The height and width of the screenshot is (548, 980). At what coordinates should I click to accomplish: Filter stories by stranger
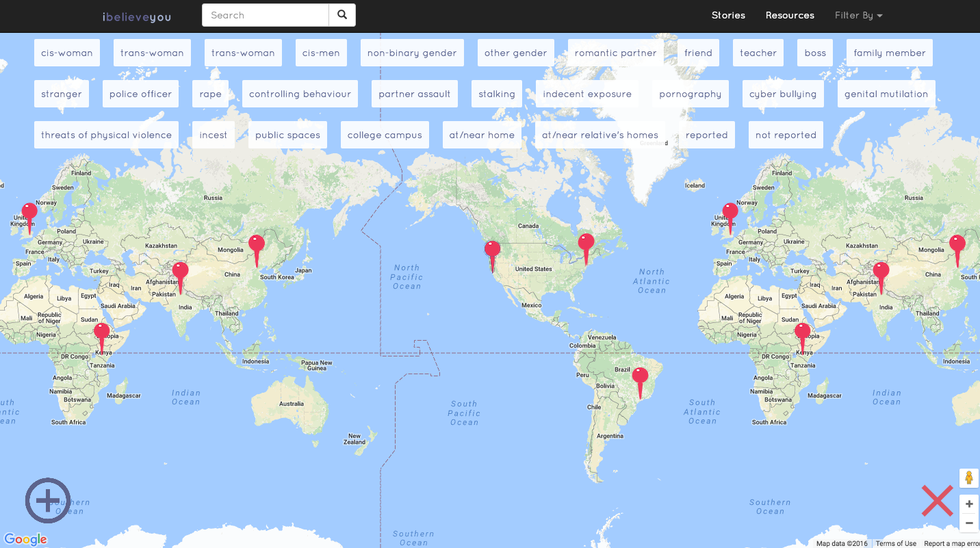[62, 94]
